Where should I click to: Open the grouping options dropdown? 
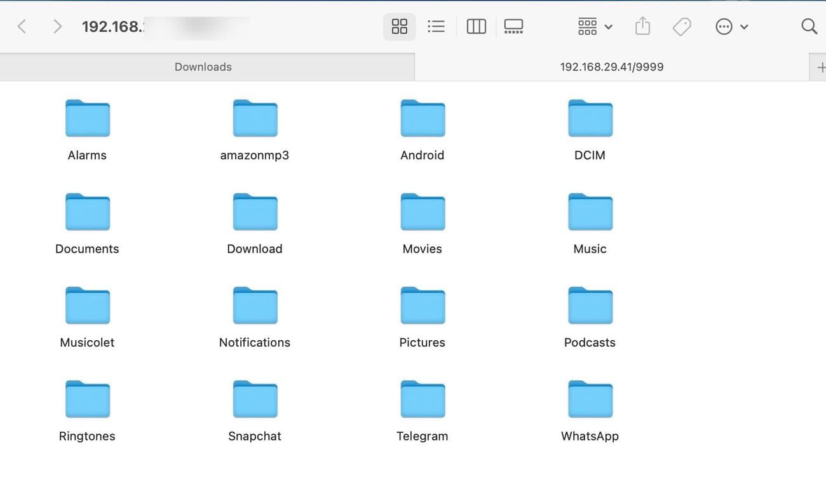tap(593, 26)
